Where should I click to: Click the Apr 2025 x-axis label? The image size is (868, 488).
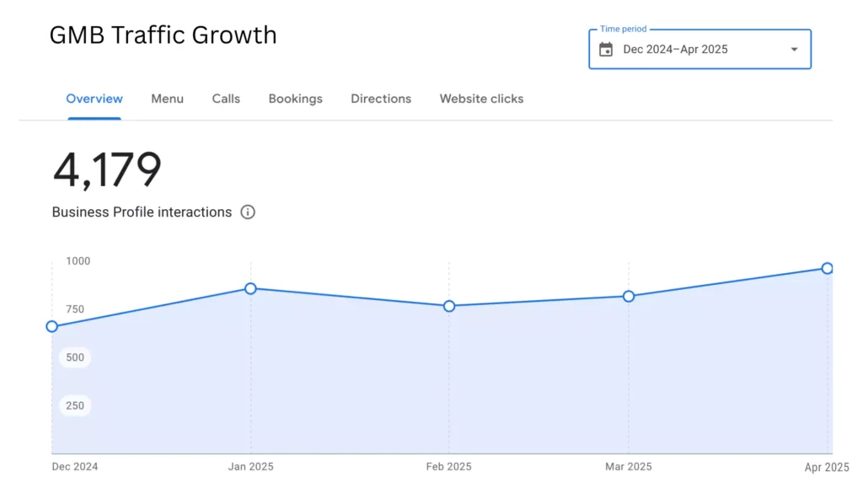(x=827, y=467)
